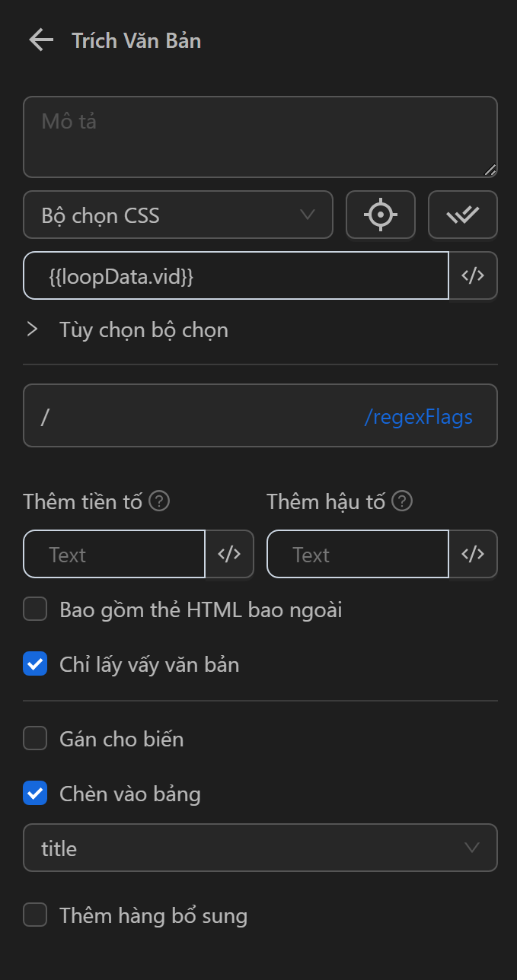Select the field containing {{loopData.vid}}
Viewport: 517px width, 980px height.
coord(236,275)
